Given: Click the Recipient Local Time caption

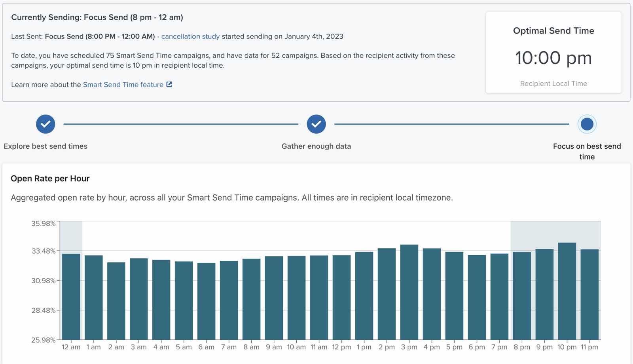Looking at the screenshot, I should 553,83.
